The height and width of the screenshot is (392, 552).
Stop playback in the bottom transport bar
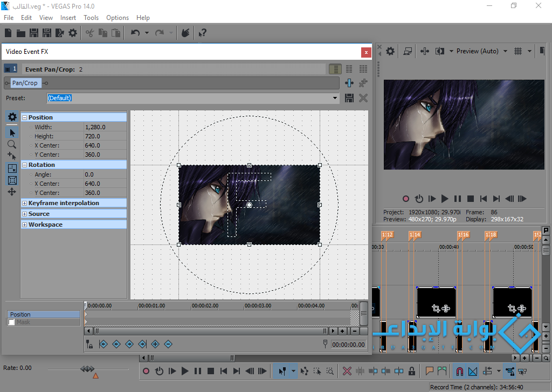pyautogui.click(x=211, y=371)
